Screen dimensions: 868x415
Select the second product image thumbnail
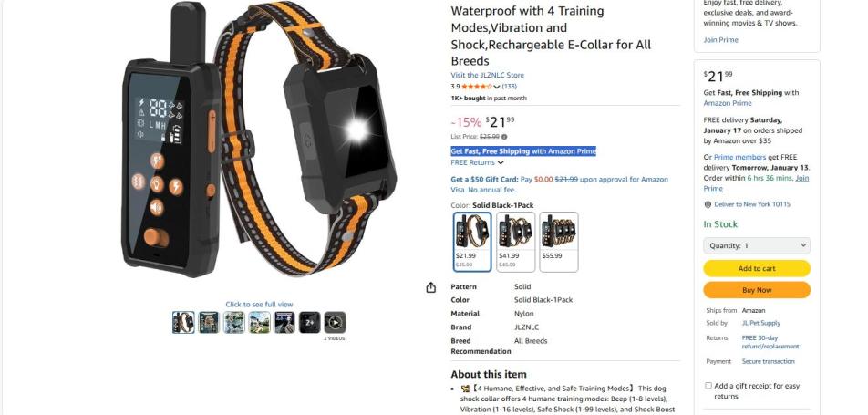point(209,323)
